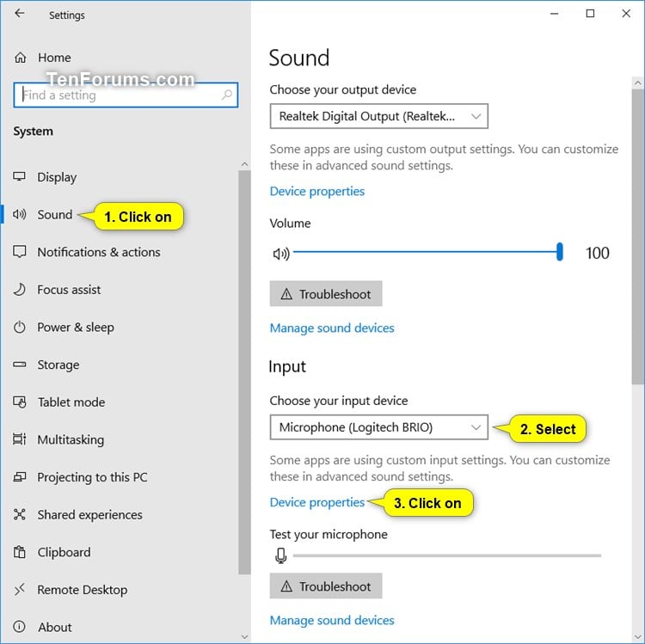Click the Choose your input device label
Image resolution: width=645 pixels, height=644 pixels.
(x=339, y=401)
